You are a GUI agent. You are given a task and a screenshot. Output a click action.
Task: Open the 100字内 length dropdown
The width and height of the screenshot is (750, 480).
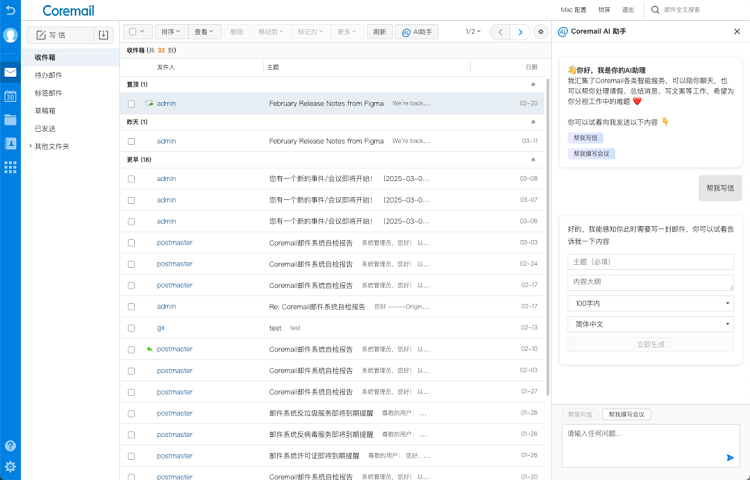[651, 303]
